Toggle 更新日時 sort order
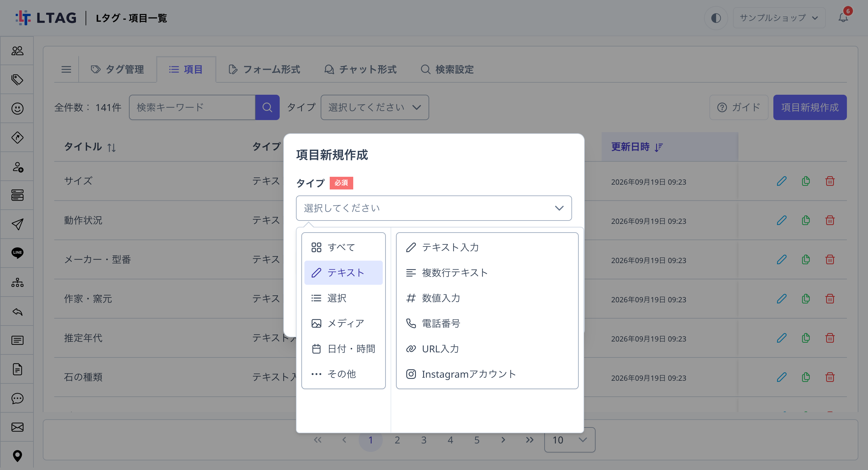The width and height of the screenshot is (868, 470). [x=659, y=147]
